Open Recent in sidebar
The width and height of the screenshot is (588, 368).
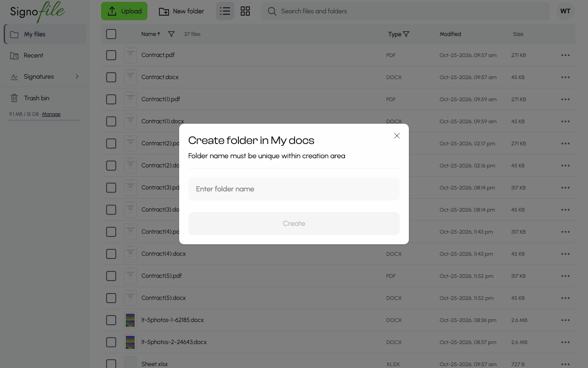tap(45, 55)
